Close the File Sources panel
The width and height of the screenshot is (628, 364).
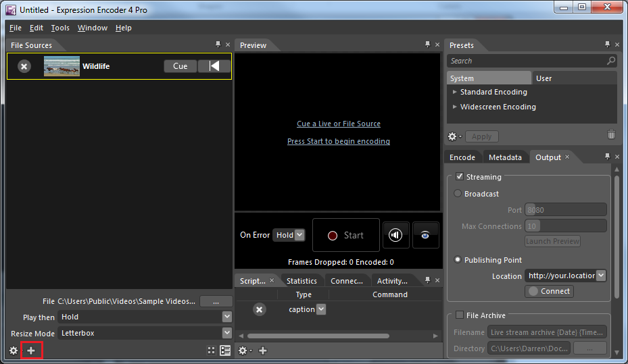click(228, 45)
